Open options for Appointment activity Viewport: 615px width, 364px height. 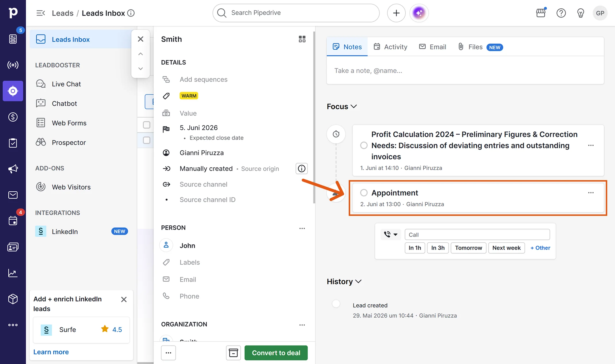point(591,193)
